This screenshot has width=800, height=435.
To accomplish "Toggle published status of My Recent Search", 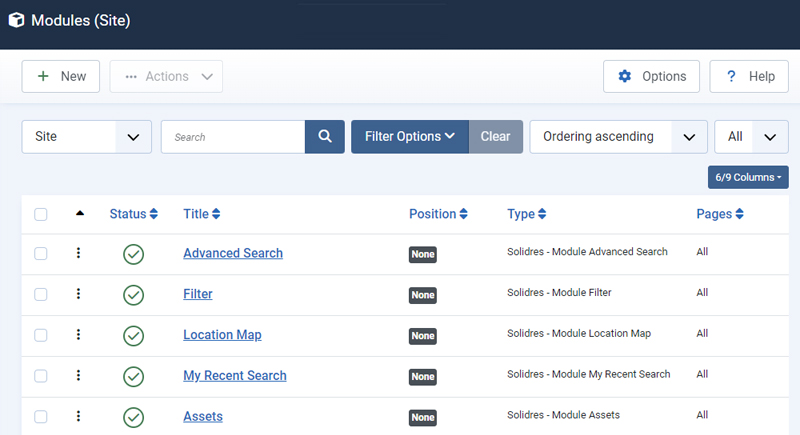I will [x=133, y=376].
